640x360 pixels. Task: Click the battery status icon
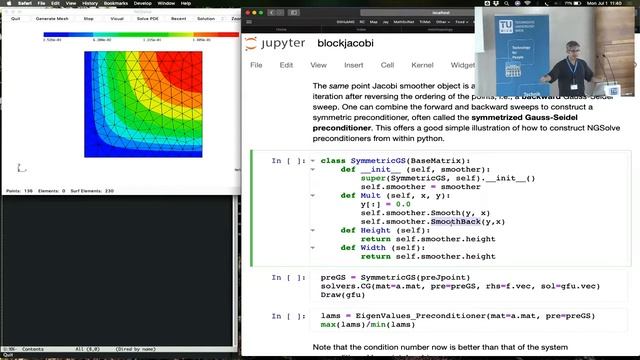coord(577,3)
